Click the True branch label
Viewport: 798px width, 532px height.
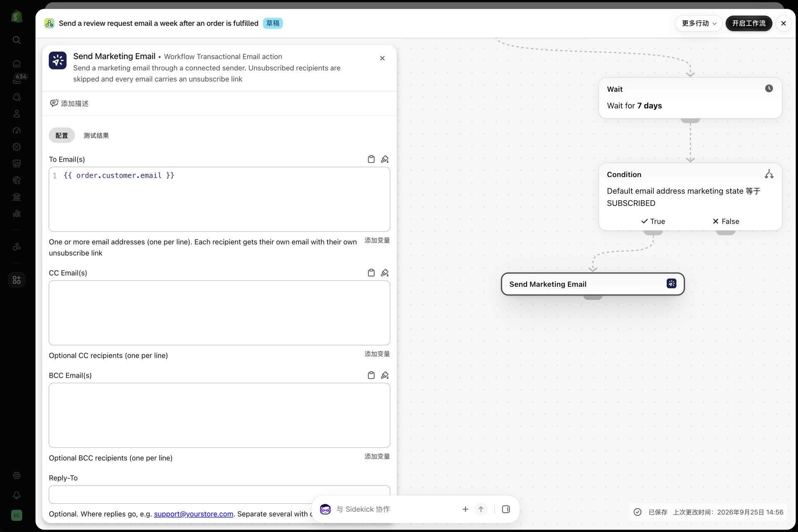point(653,221)
